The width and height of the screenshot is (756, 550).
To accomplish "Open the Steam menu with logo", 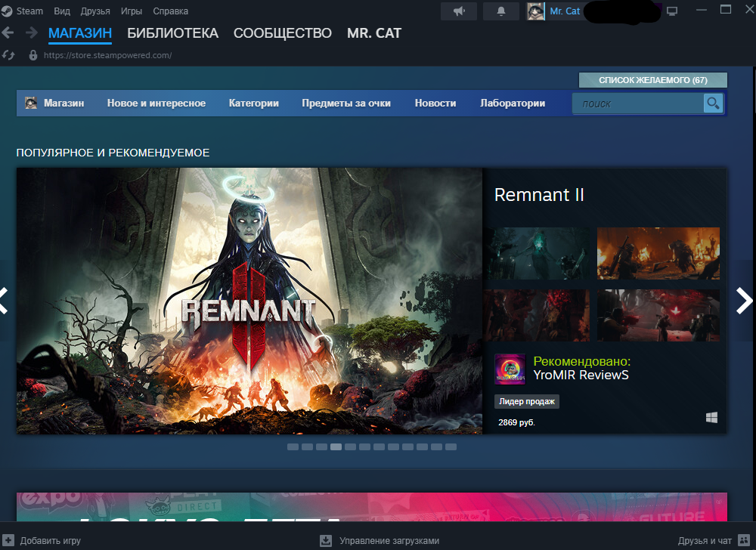I will click(x=22, y=11).
